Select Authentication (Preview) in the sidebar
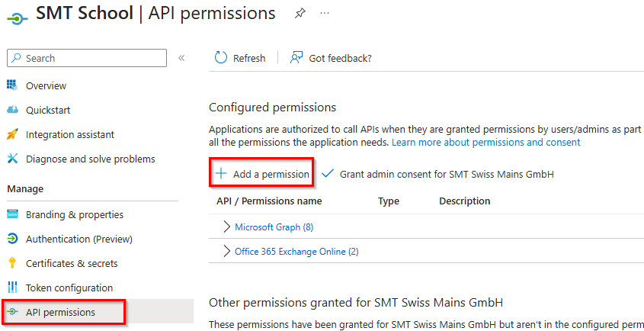The height and width of the screenshot is (331, 644). [x=78, y=239]
